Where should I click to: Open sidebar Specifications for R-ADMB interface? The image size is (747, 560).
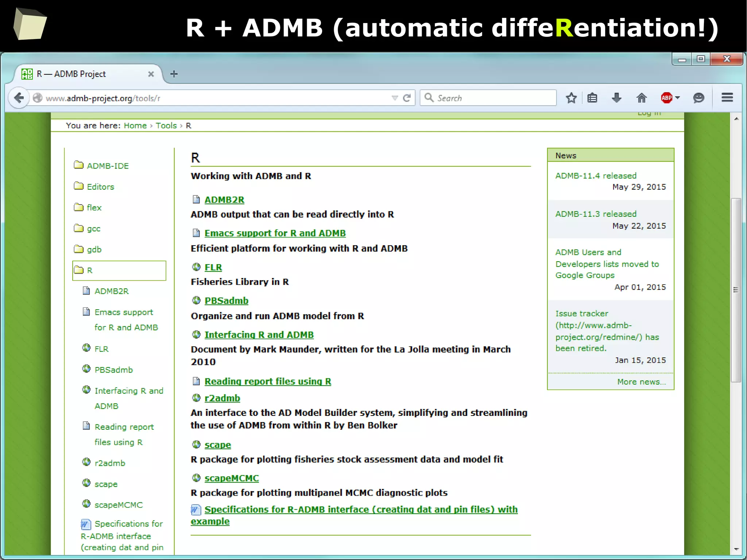(x=122, y=536)
